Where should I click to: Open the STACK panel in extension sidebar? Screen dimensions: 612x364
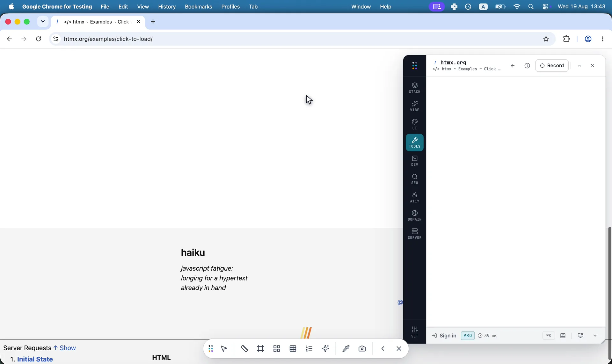tap(414, 88)
